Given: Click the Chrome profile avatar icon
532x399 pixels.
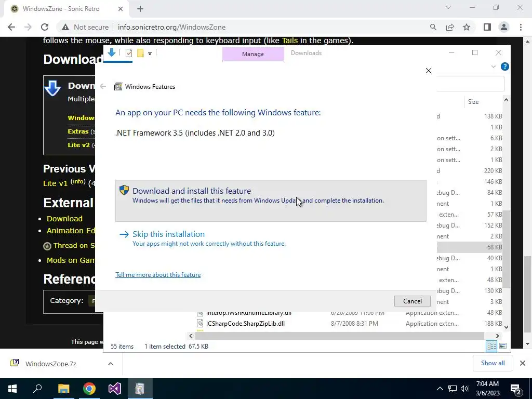Looking at the screenshot, I should click(504, 27).
